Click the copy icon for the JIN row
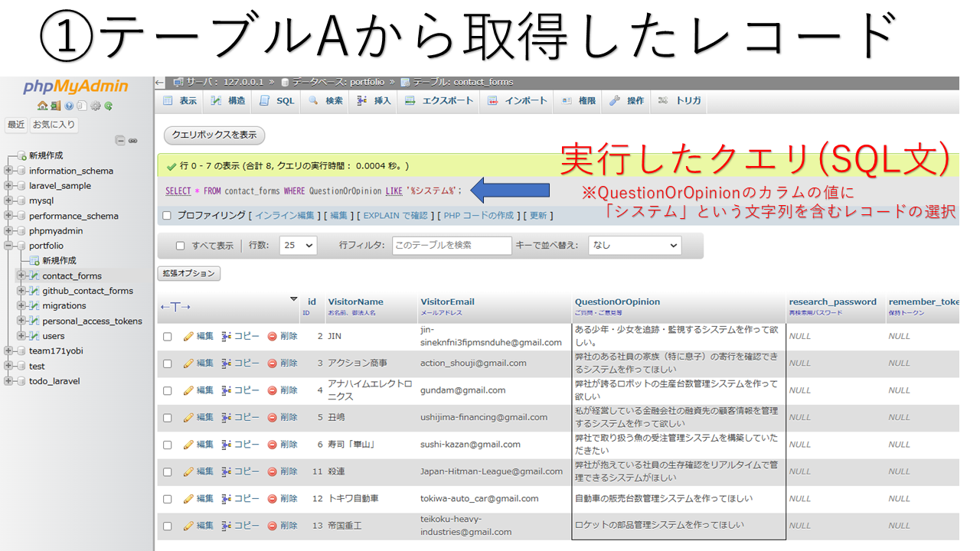Image resolution: width=980 pixels, height=551 pixels. 227,336
